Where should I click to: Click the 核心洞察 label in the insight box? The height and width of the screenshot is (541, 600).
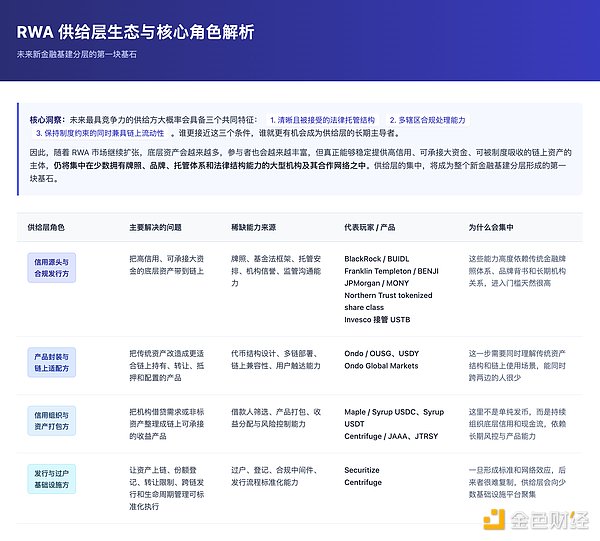[46, 119]
